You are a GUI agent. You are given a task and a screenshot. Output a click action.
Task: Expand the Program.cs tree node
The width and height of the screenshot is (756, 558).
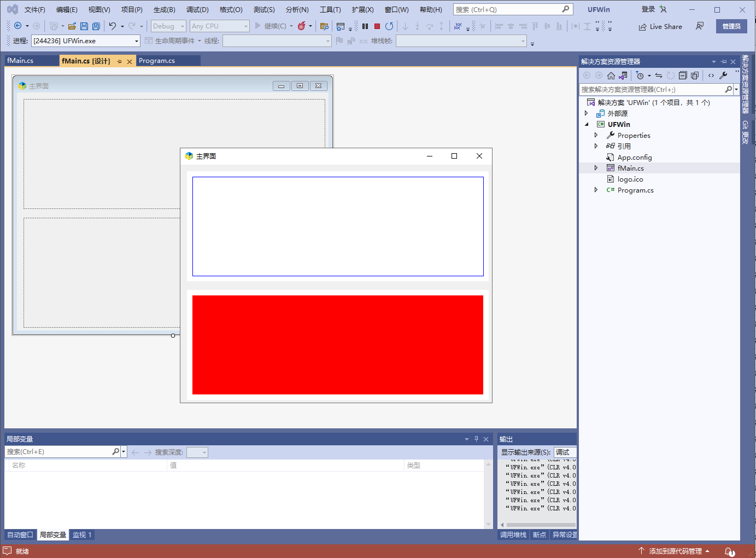[x=596, y=190]
